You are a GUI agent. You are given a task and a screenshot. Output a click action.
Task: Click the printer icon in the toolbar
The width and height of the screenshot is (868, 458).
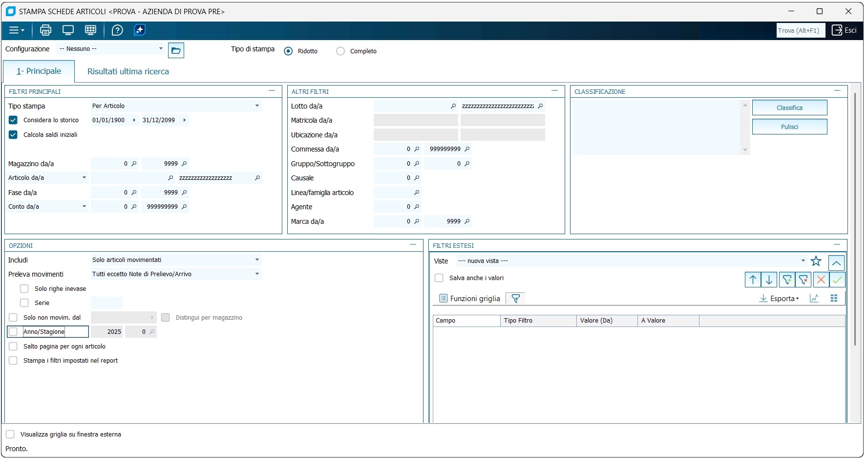(x=45, y=30)
